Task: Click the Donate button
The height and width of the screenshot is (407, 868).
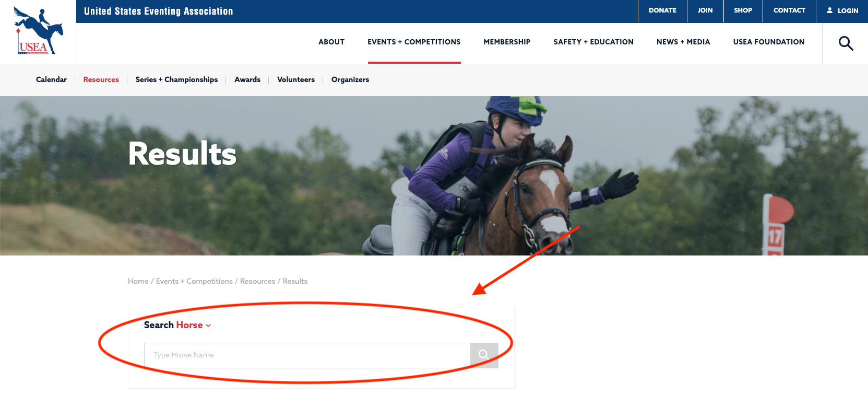Action: tap(662, 10)
